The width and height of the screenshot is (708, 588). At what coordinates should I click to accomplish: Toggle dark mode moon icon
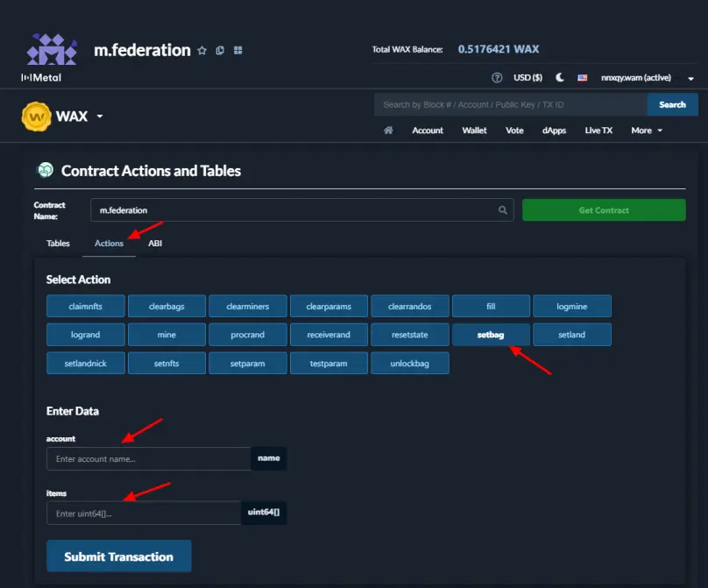(x=559, y=78)
